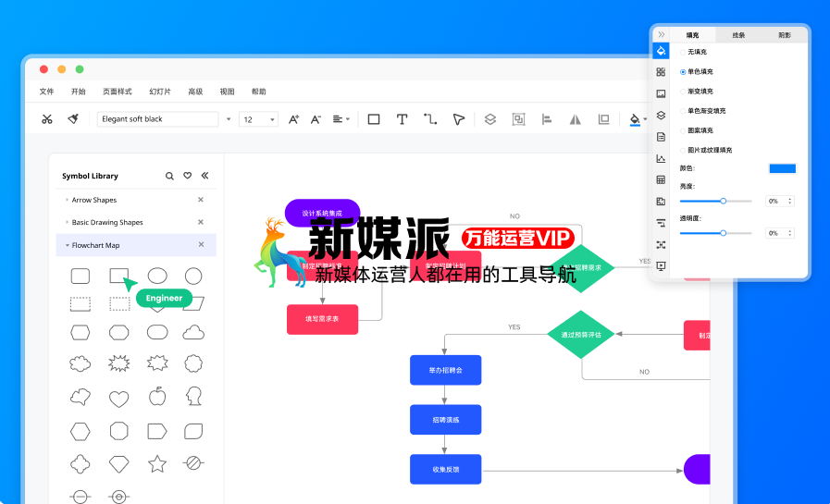Select the connector line tool
The width and height of the screenshot is (830, 504).
click(x=430, y=119)
